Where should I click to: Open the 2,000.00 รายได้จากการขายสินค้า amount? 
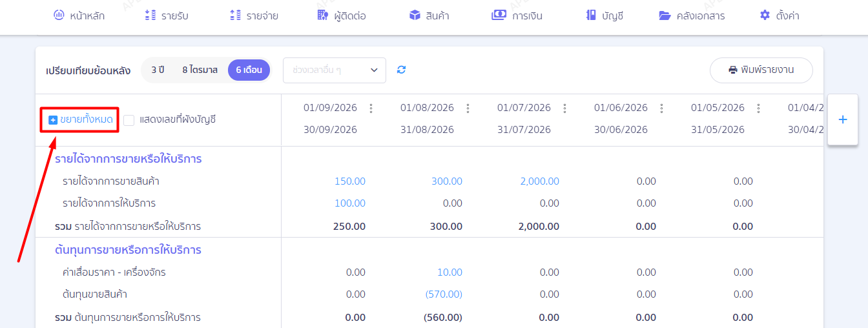(x=540, y=181)
